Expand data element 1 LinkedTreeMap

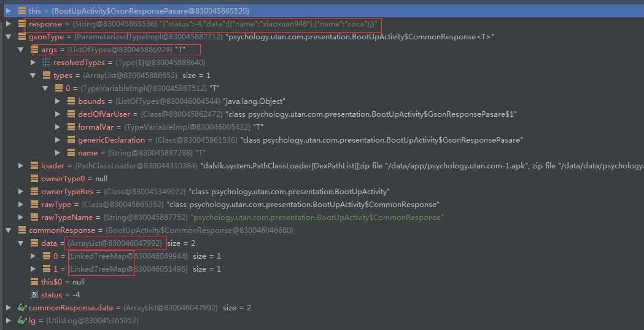33,269
